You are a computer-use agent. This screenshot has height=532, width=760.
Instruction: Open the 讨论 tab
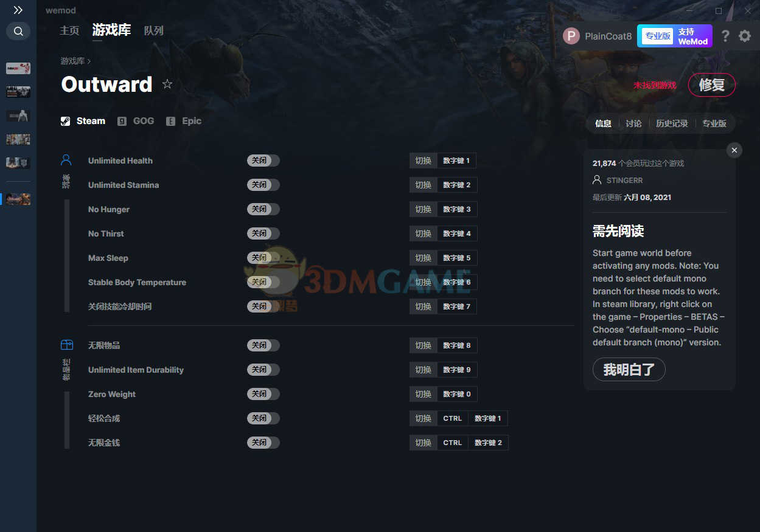633,123
